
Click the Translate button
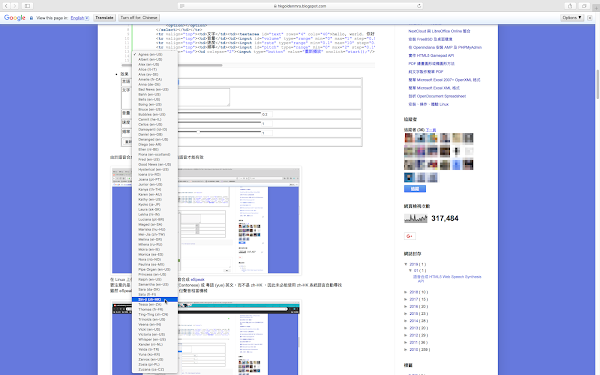(x=104, y=18)
